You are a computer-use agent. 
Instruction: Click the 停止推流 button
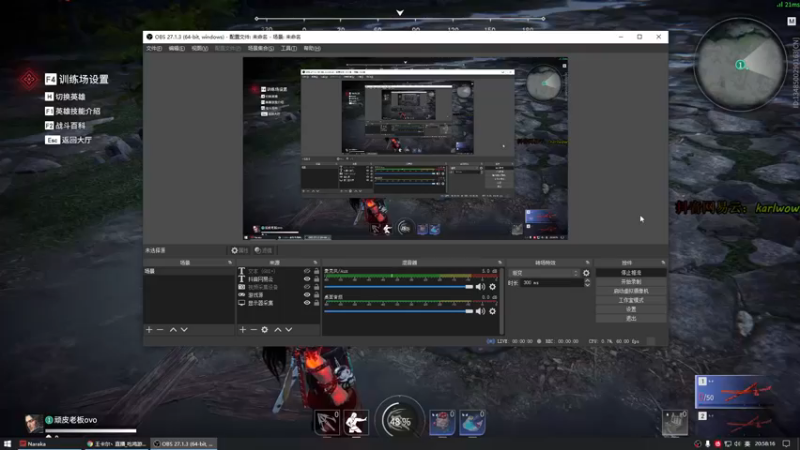tap(631, 273)
